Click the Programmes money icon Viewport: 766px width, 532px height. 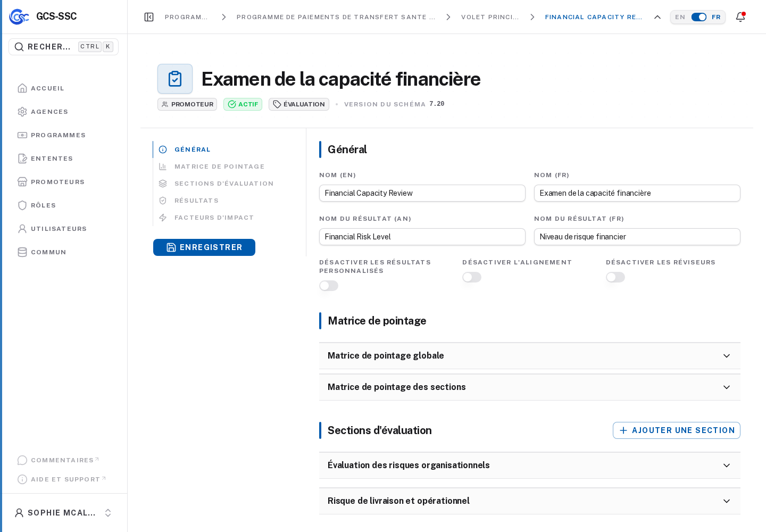pos(22,135)
